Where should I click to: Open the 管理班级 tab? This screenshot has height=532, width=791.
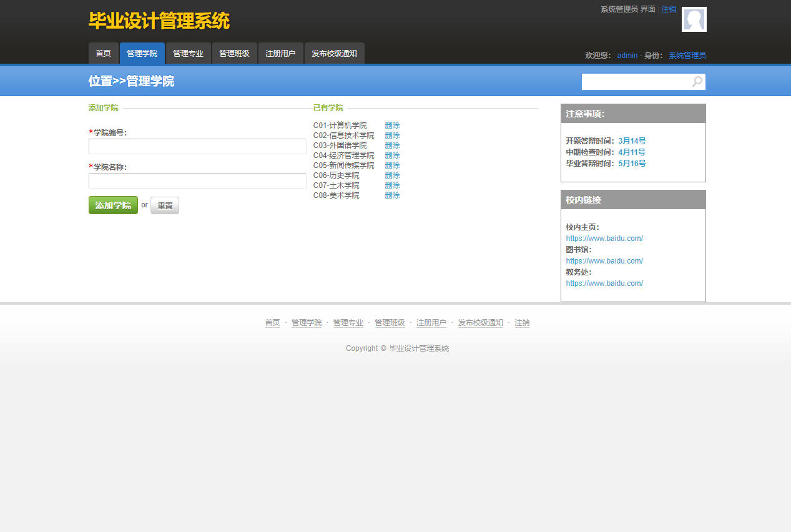(x=234, y=54)
